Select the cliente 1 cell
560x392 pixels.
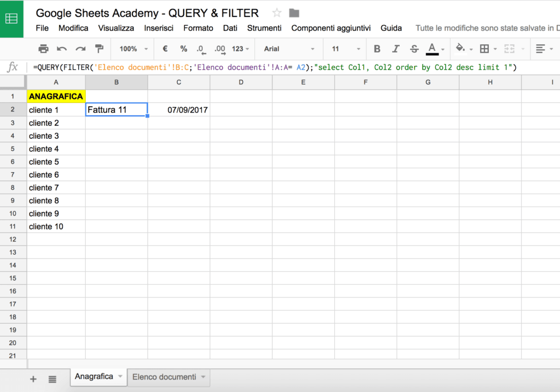coord(56,109)
